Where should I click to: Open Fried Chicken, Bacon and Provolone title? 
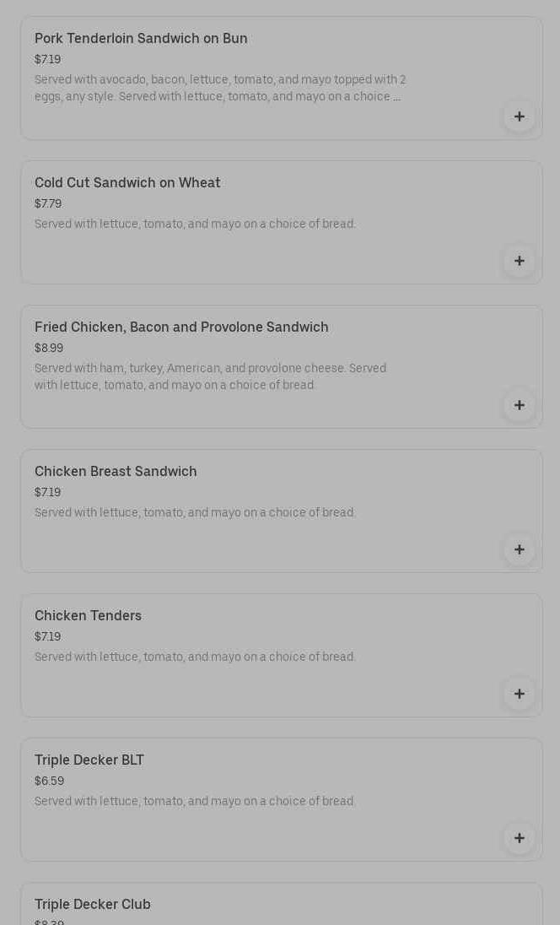[181, 327]
